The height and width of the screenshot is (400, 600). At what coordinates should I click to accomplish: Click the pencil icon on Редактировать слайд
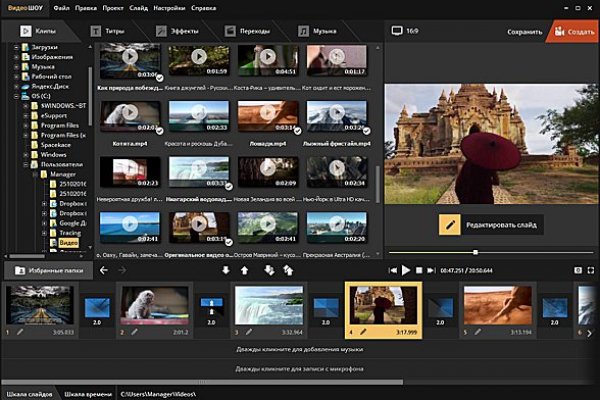point(450,224)
